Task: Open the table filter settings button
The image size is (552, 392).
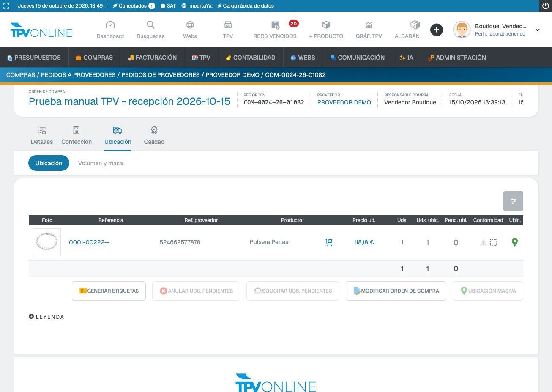Action: pyautogui.click(x=513, y=201)
